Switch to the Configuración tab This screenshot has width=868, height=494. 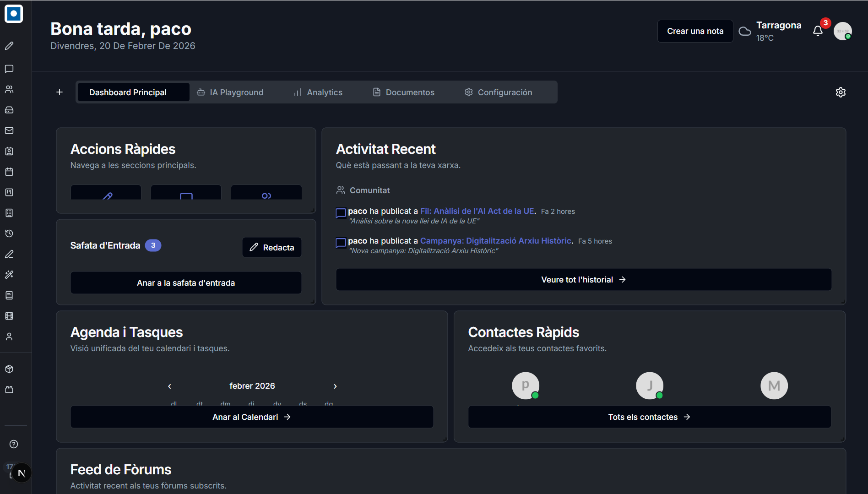pyautogui.click(x=499, y=92)
